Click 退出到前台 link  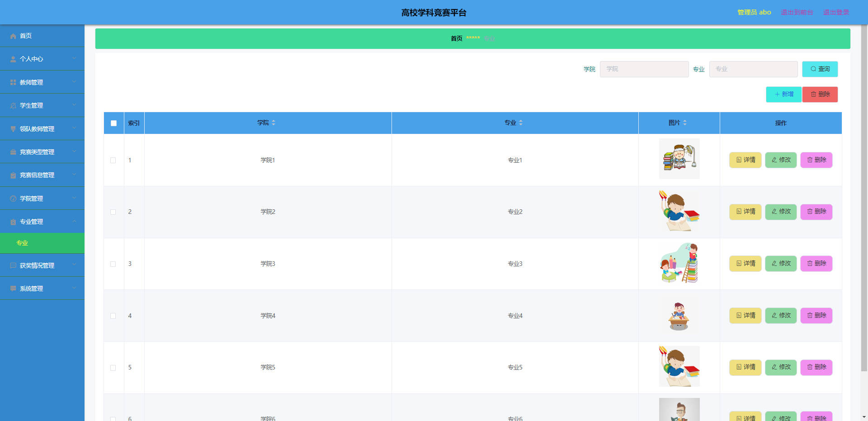pyautogui.click(x=797, y=12)
